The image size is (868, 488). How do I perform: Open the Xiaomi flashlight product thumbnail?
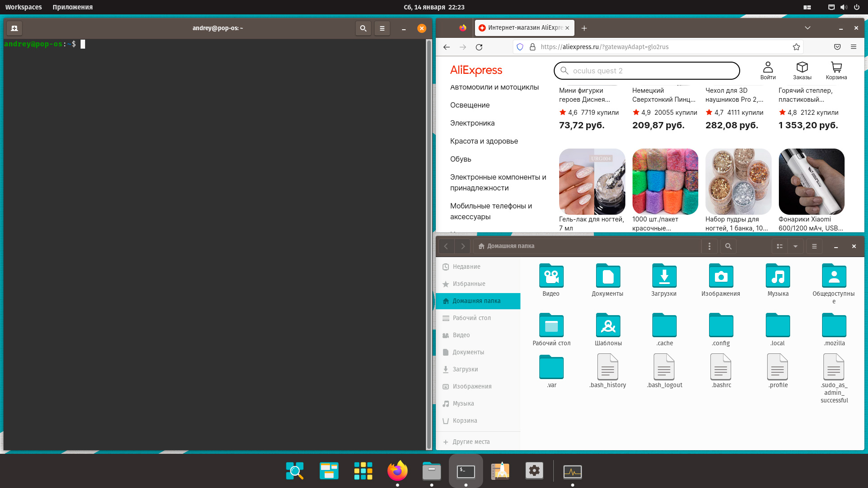pyautogui.click(x=811, y=181)
